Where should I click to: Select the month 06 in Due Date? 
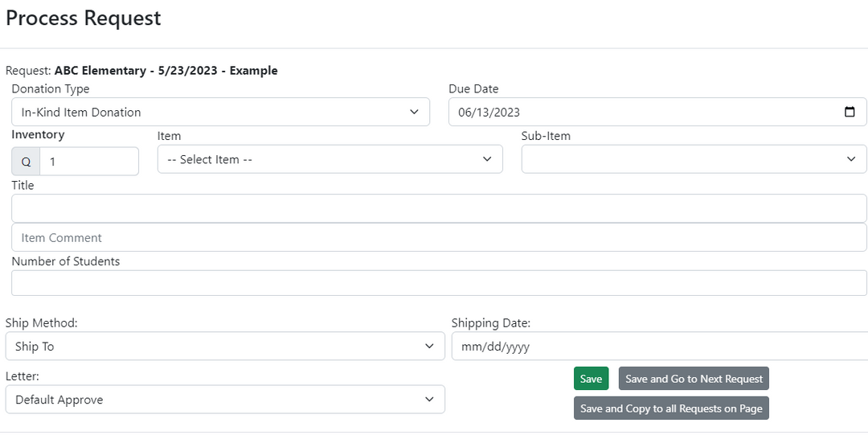465,113
